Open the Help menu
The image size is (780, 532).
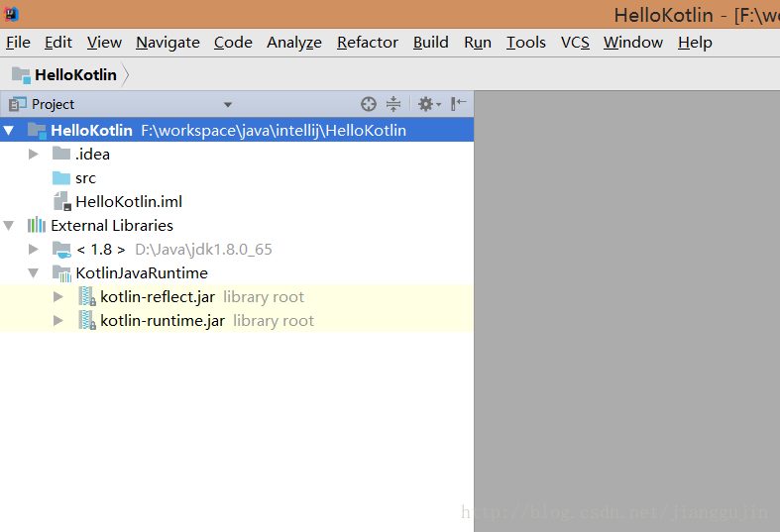click(695, 43)
